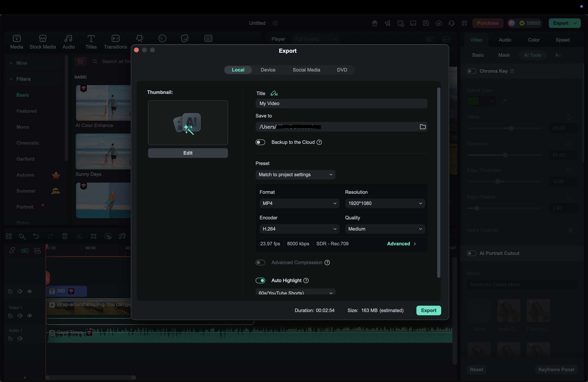The image size is (588, 382).
Task: Collapse the Filters section in sidebar
Action: coord(11,79)
